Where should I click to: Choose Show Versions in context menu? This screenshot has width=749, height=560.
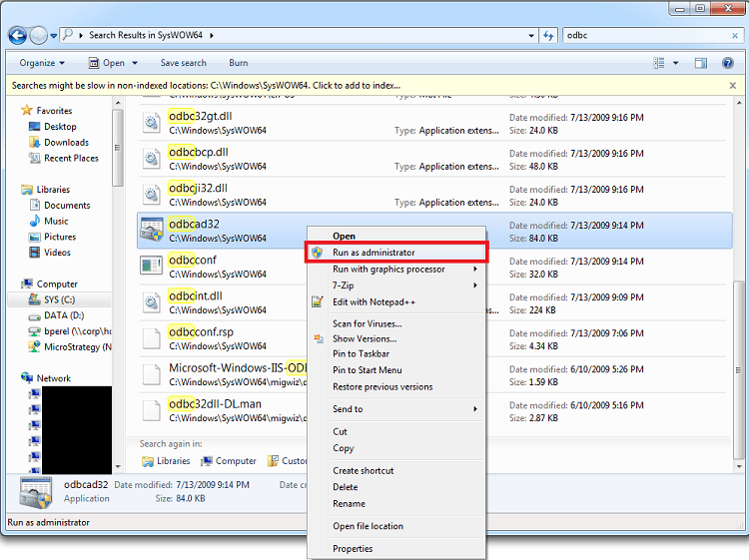click(396, 339)
